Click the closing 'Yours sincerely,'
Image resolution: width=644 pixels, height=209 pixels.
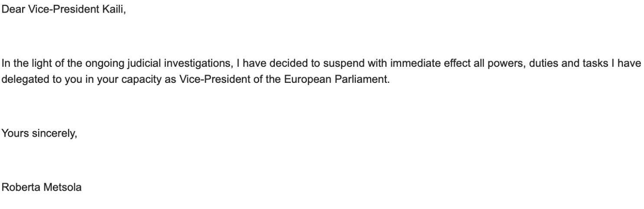(x=39, y=134)
